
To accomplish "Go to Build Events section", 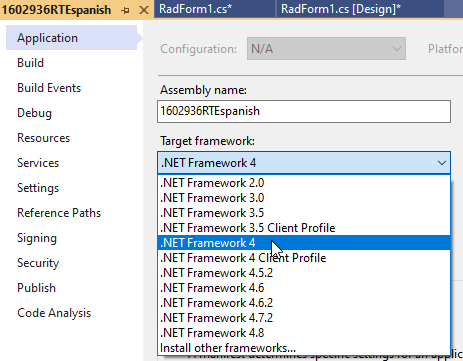I will [x=49, y=88].
